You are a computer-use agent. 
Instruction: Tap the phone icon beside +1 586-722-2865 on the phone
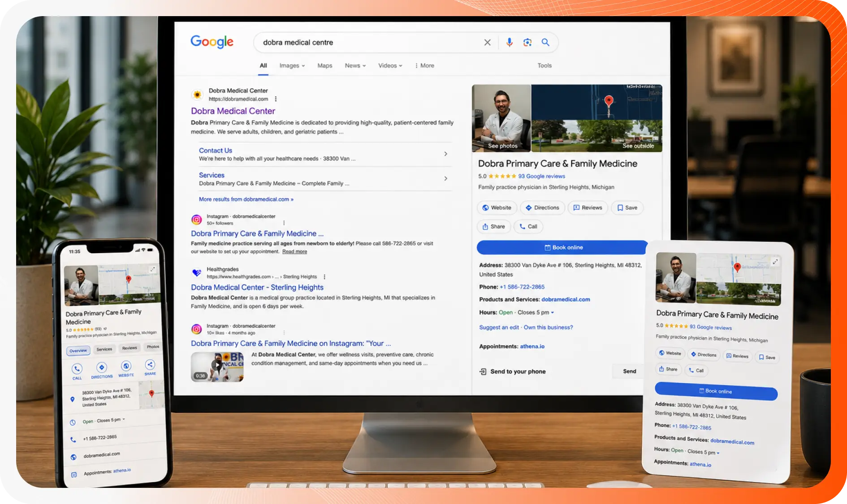[73, 440]
